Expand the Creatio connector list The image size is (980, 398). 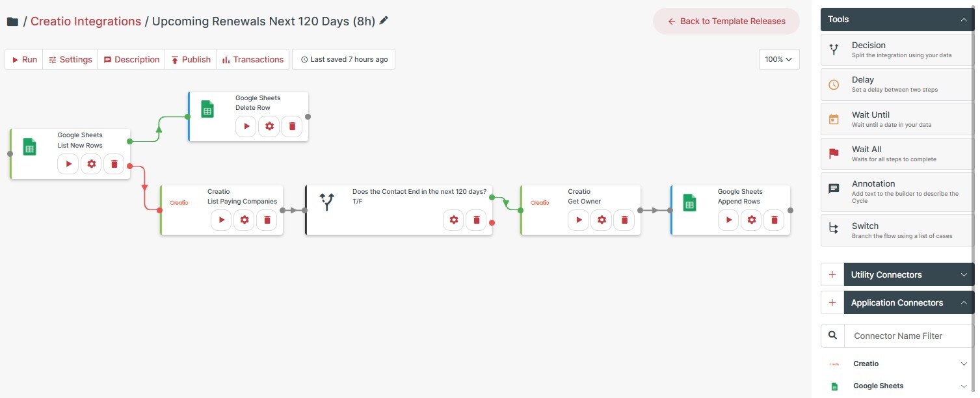(964, 364)
